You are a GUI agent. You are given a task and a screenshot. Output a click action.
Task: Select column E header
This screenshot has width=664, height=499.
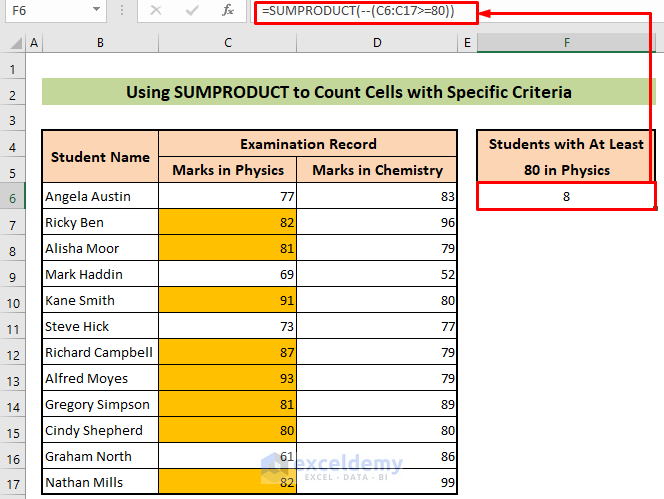point(467,43)
